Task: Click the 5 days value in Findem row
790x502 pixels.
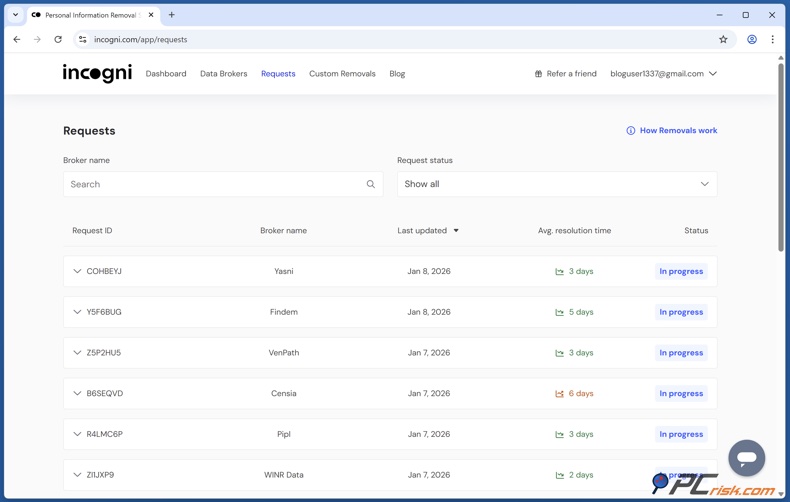Action: pos(581,312)
